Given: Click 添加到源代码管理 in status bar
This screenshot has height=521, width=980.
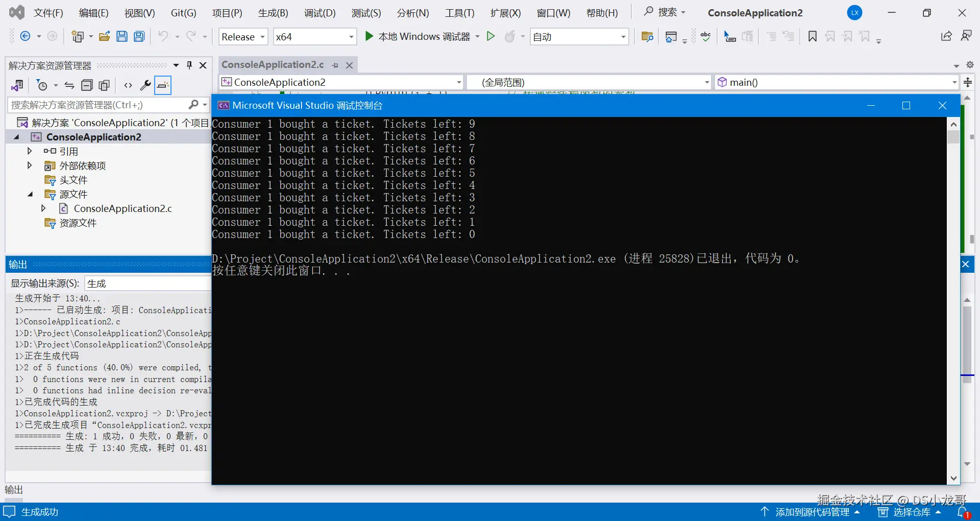Looking at the screenshot, I should coord(810,512).
